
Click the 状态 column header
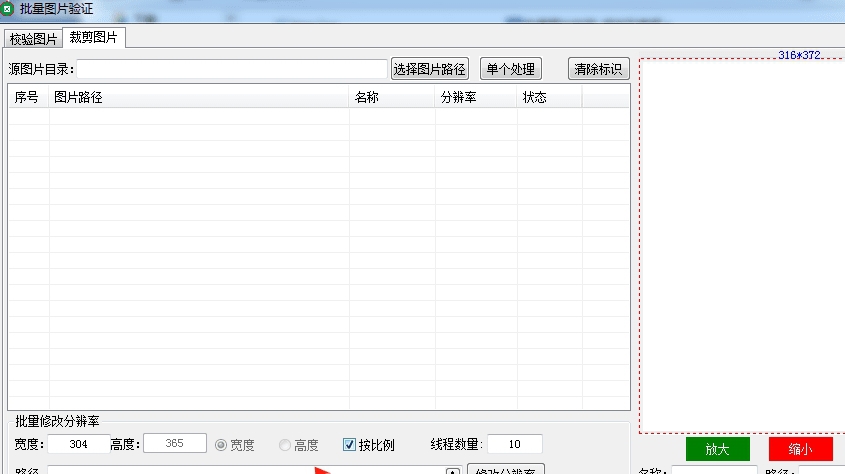[549, 97]
